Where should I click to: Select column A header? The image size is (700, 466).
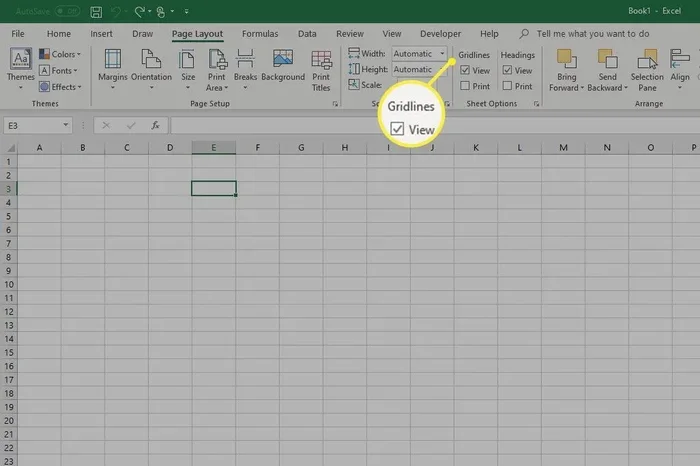[x=39, y=148]
